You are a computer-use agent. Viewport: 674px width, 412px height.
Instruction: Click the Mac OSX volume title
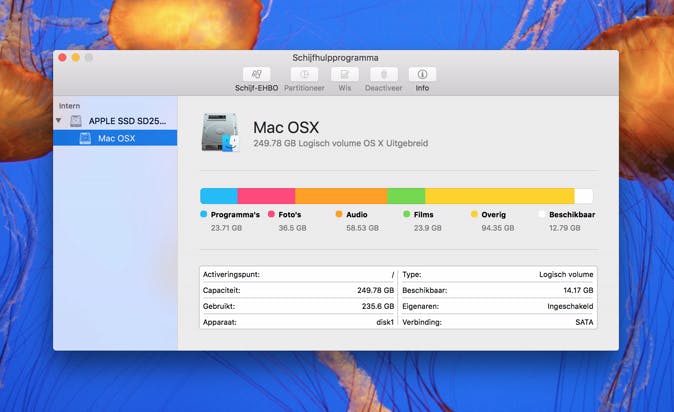tap(286, 128)
